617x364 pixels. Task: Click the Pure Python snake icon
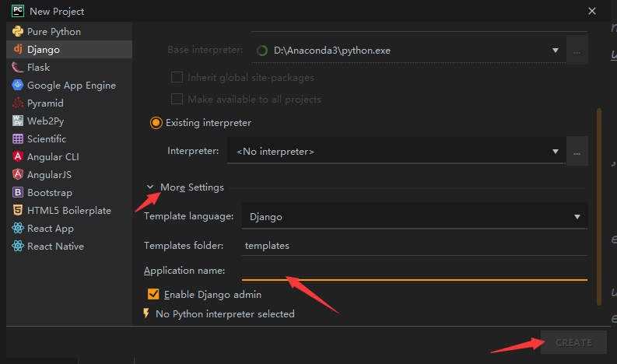tap(18, 31)
